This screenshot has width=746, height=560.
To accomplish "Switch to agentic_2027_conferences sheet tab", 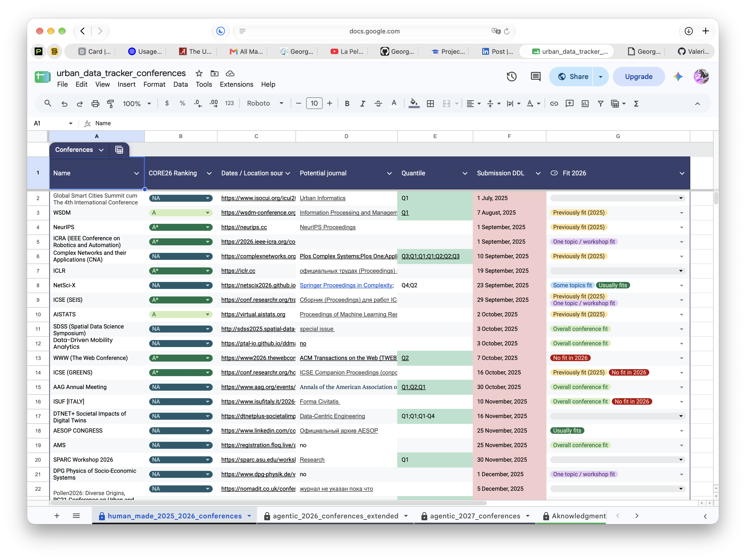I will 475,516.
